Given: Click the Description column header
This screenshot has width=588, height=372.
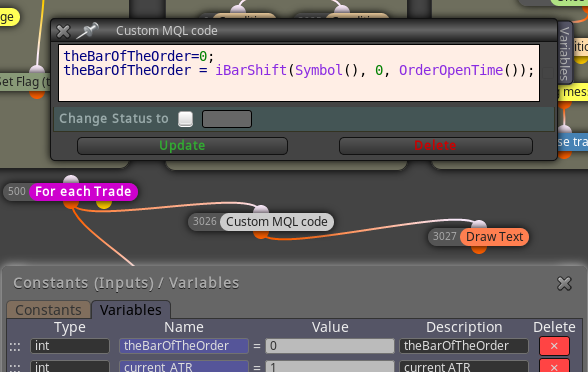Looking at the screenshot, I should pos(464,327).
